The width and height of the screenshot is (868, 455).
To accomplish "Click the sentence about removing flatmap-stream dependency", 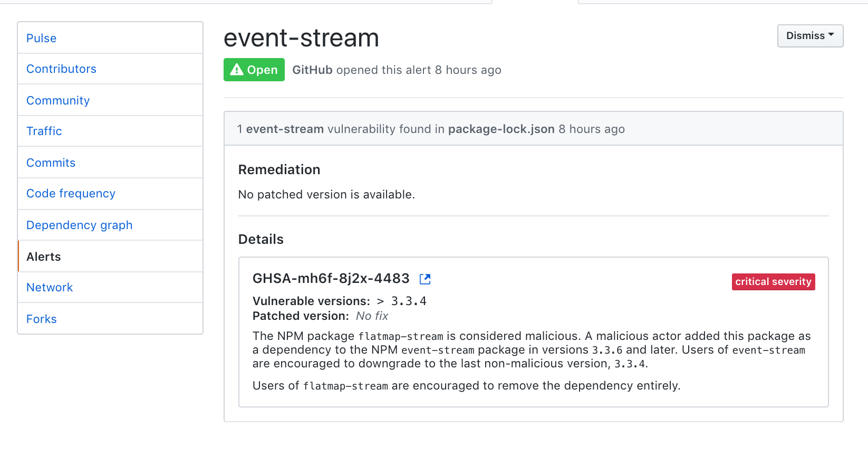I will pos(466,386).
